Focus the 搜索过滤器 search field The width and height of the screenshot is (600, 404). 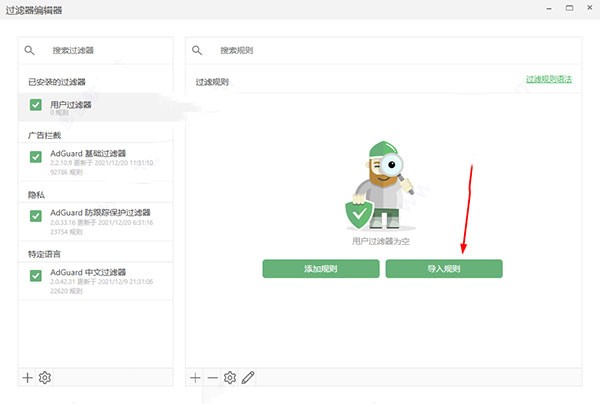coord(100,50)
